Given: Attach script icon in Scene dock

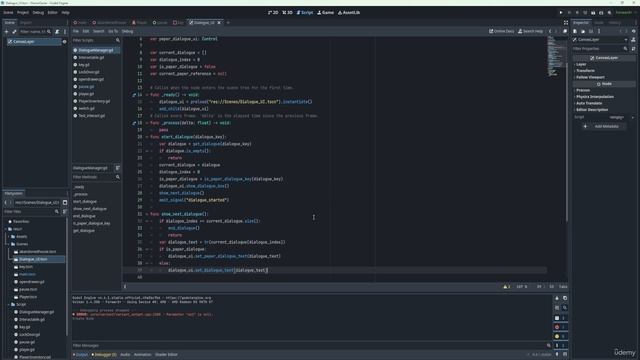Looking at the screenshot, I should click(x=57, y=31).
